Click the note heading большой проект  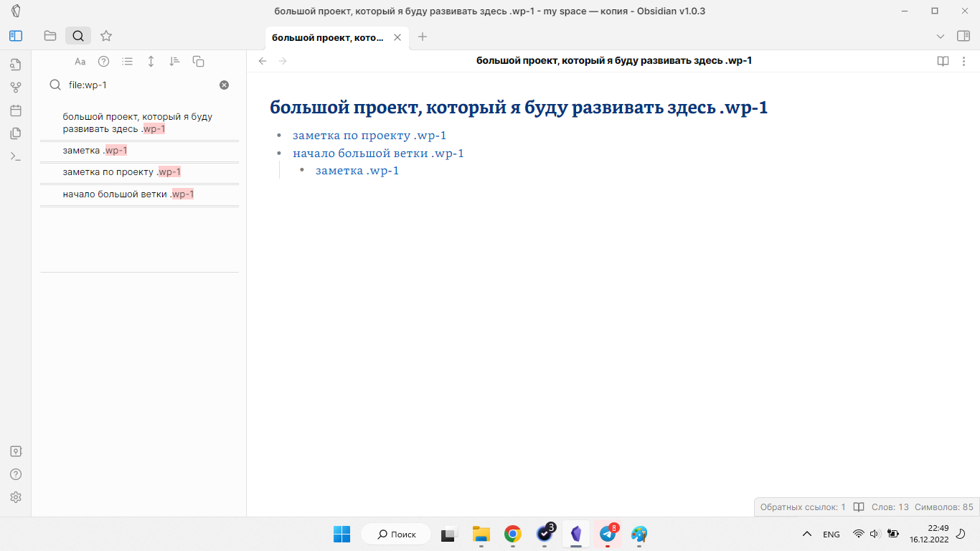coord(519,108)
